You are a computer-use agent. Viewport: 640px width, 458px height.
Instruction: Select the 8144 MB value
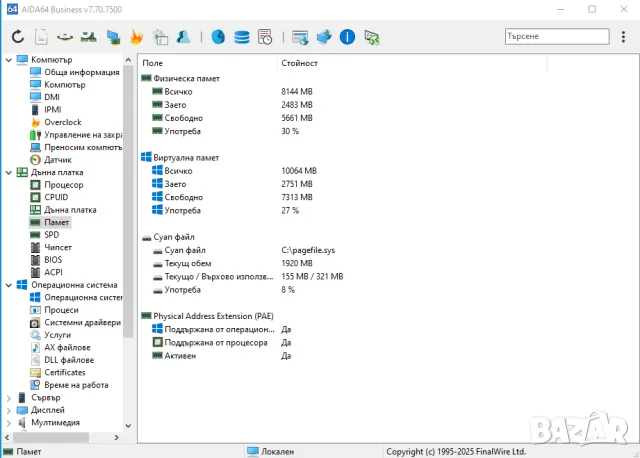[297, 92]
